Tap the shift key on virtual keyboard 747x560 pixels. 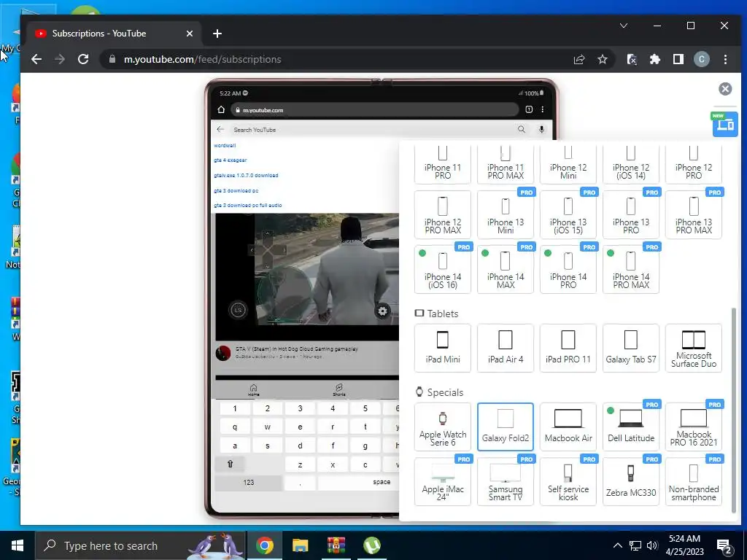(230, 464)
